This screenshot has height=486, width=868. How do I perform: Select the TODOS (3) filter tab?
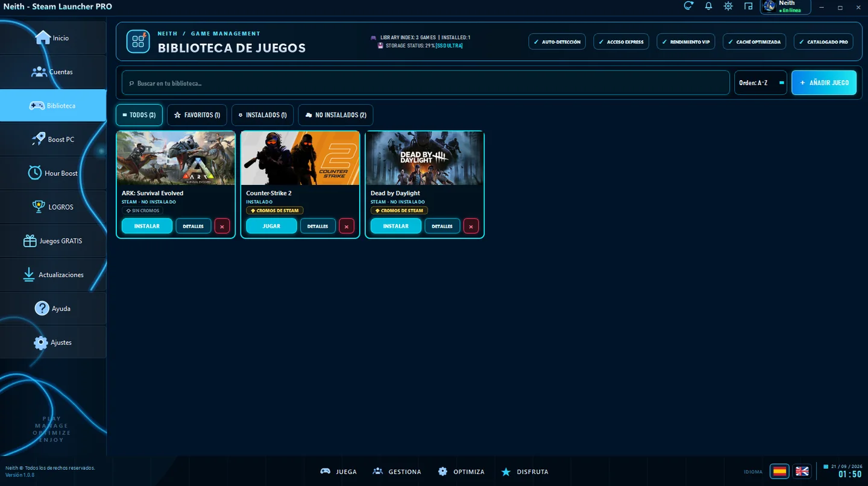139,115
